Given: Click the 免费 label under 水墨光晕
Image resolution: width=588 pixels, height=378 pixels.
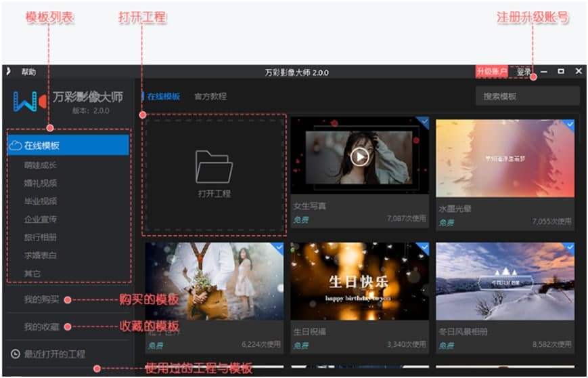Looking at the screenshot, I should pyautogui.click(x=447, y=223).
